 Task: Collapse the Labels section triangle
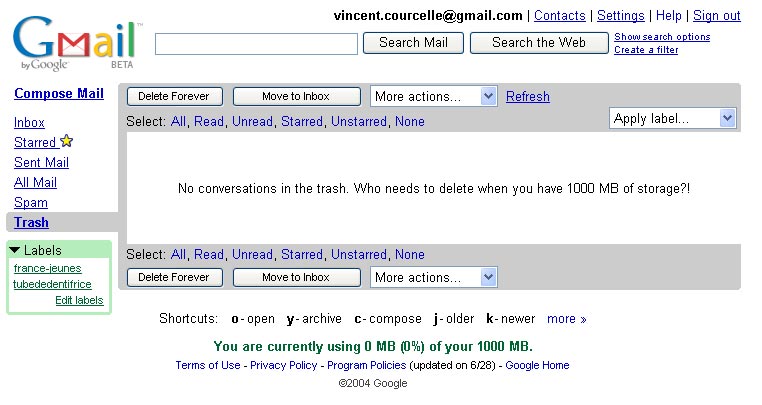pos(15,250)
